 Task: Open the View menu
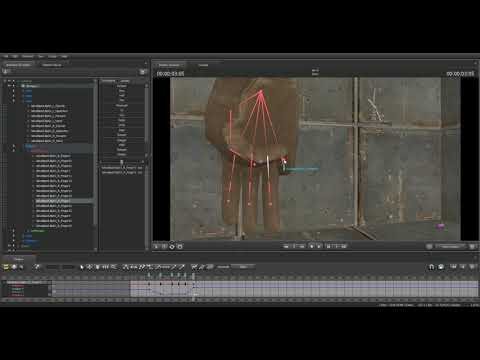(x=41, y=57)
